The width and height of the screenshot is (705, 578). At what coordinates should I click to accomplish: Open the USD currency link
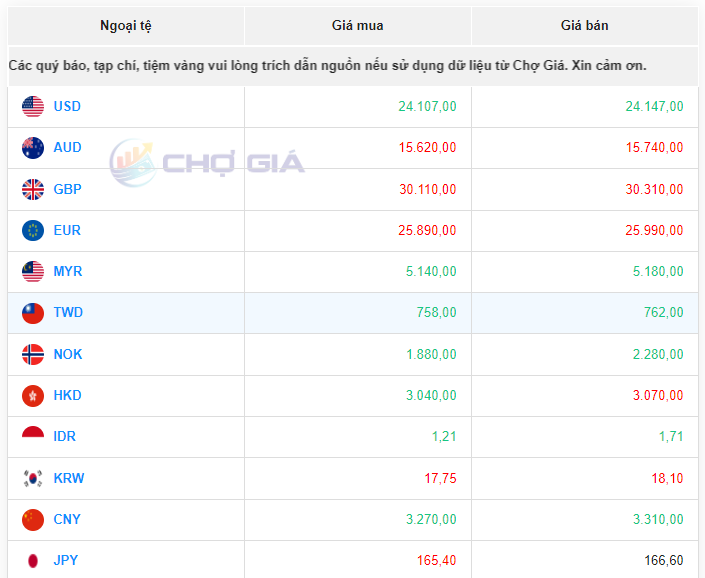click(x=67, y=106)
